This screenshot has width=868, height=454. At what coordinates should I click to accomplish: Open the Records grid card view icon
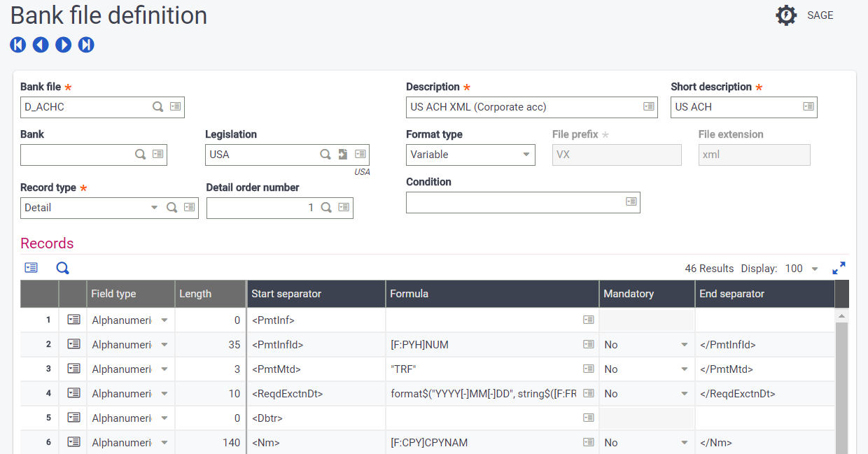tap(31, 268)
